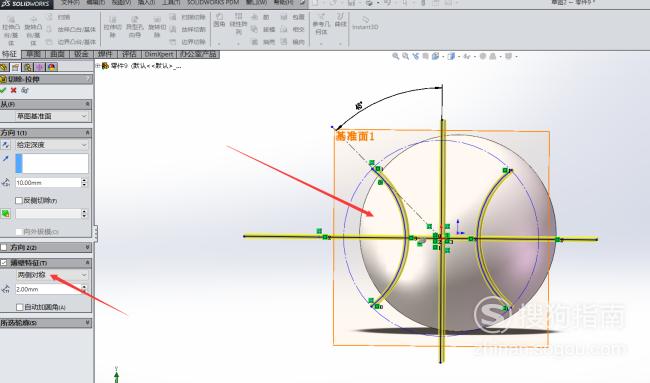
Task: Click the reverse direction arrow icon
Action: point(5,145)
